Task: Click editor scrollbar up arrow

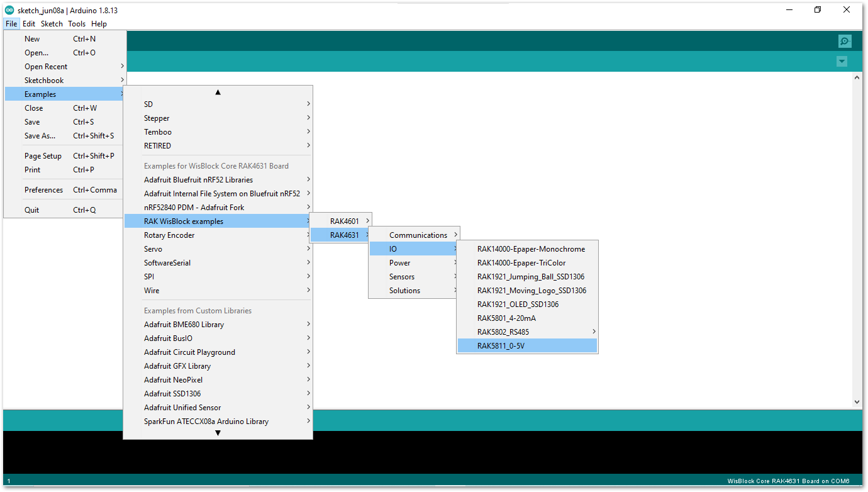Action: pyautogui.click(x=857, y=77)
